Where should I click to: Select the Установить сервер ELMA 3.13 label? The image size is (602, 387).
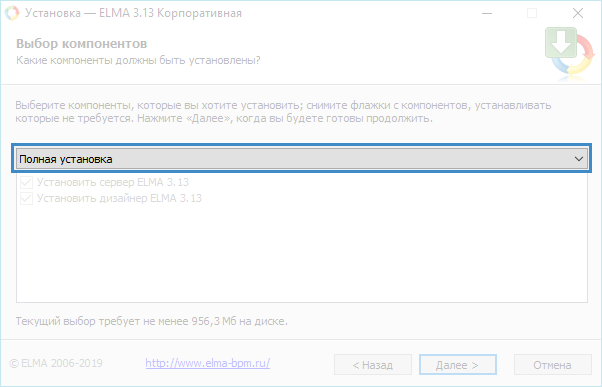coord(113,182)
